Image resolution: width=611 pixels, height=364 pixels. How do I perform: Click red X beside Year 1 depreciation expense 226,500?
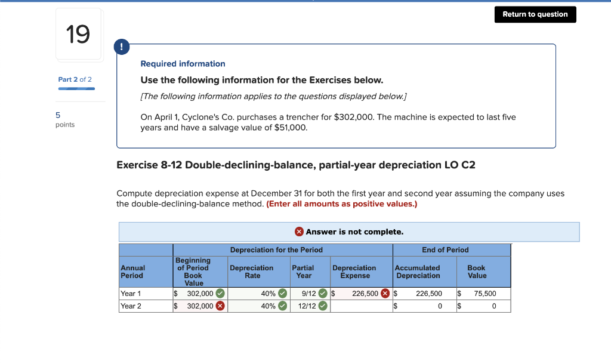[385, 293]
